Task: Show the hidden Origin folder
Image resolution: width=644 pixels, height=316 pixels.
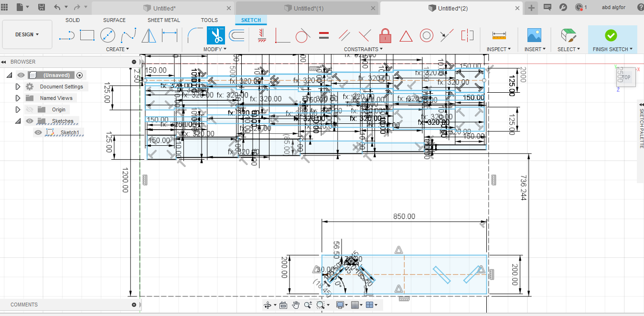Action: (30, 109)
